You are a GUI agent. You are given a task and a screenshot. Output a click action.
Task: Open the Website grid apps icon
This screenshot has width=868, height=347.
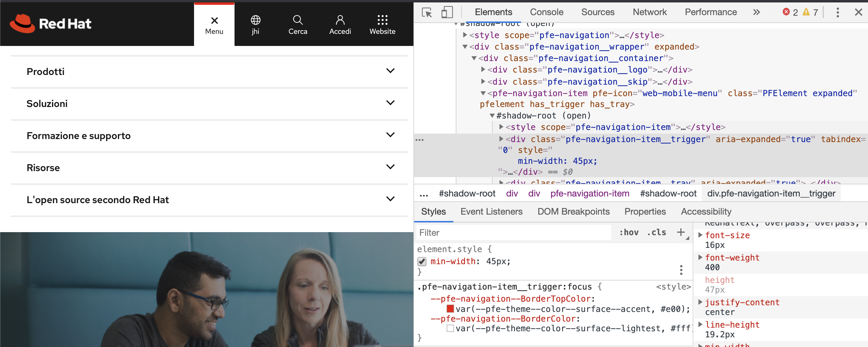382,20
